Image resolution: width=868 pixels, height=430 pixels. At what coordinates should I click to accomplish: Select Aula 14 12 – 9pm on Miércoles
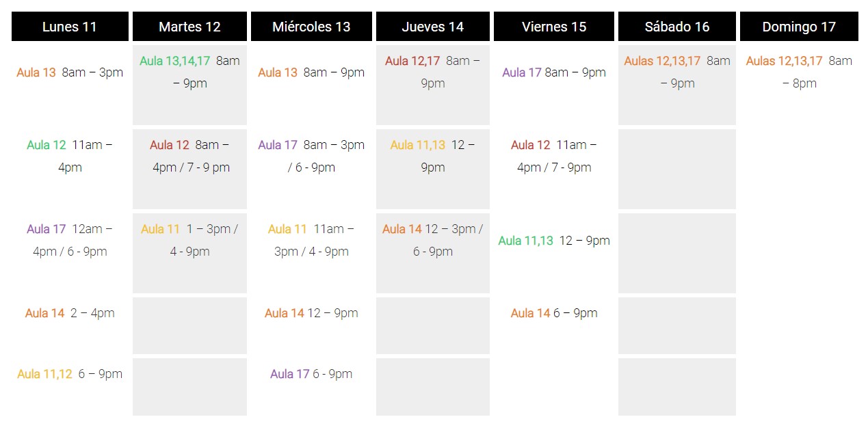[x=311, y=313]
